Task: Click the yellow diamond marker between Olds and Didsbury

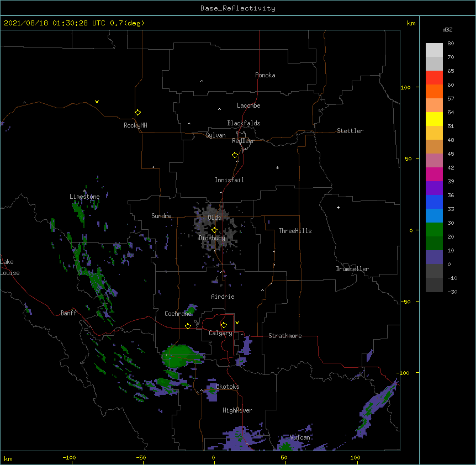Action: (x=214, y=230)
